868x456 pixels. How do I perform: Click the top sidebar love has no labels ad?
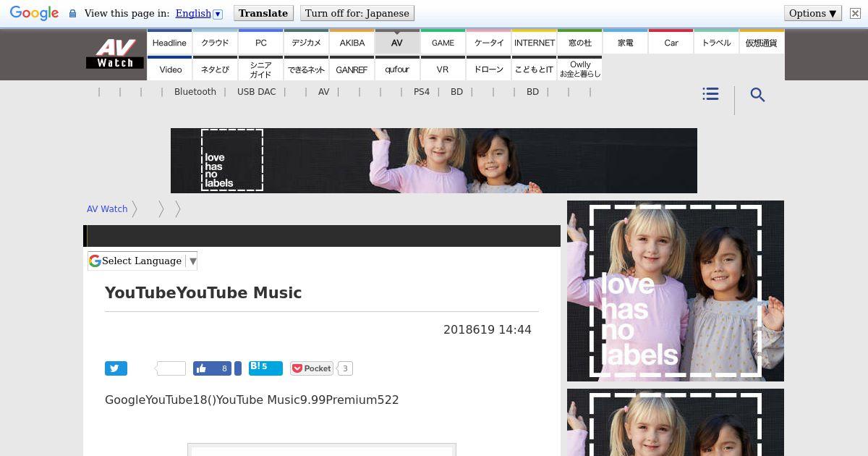click(x=676, y=291)
